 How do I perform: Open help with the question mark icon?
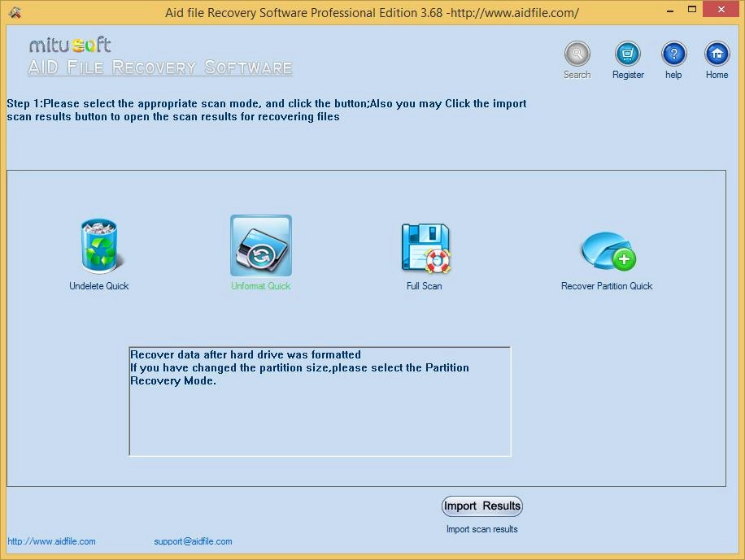coord(673,53)
